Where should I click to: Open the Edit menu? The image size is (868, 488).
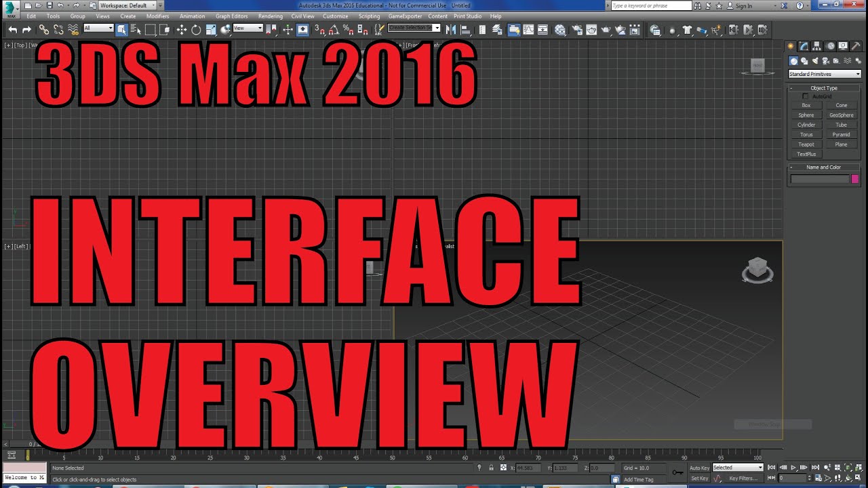click(x=31, y=16)
